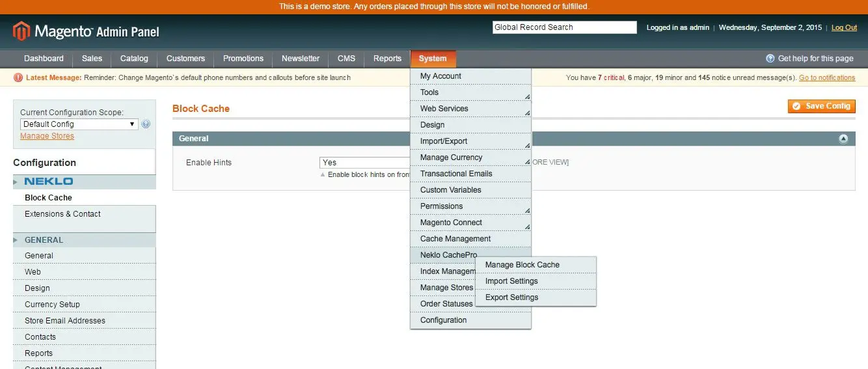Open the Catalog menu
Image resolution: width=868 pixels, height=369 pixels.
[x=134, y=59]
